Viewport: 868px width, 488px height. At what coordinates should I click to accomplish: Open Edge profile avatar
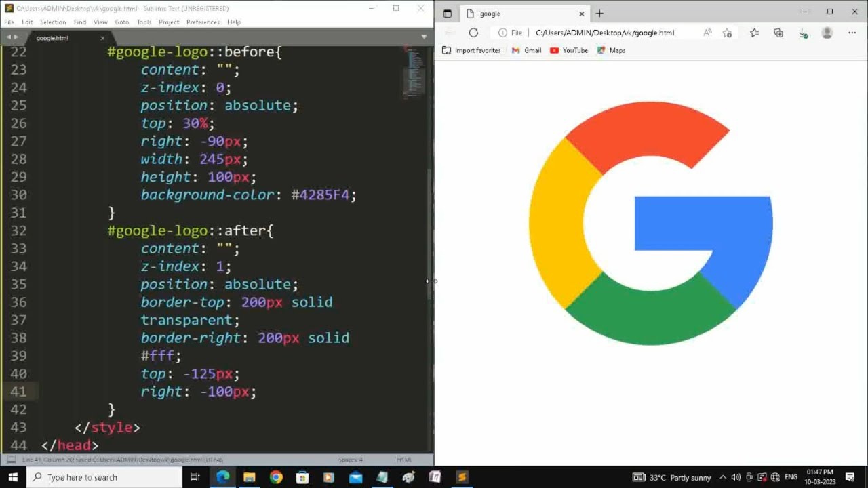827,33
